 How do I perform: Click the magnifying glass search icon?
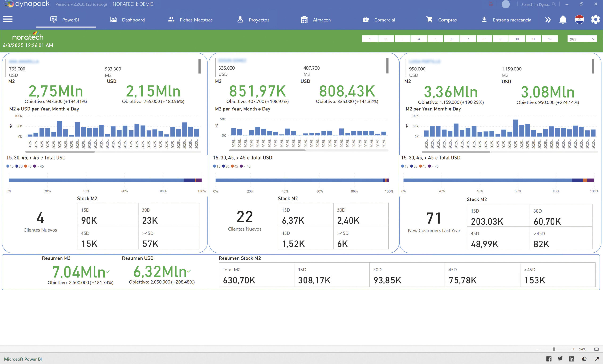554,4
